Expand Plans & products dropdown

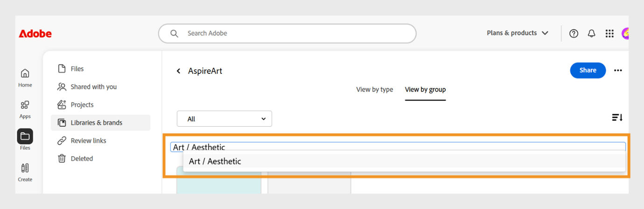point(518,33)
